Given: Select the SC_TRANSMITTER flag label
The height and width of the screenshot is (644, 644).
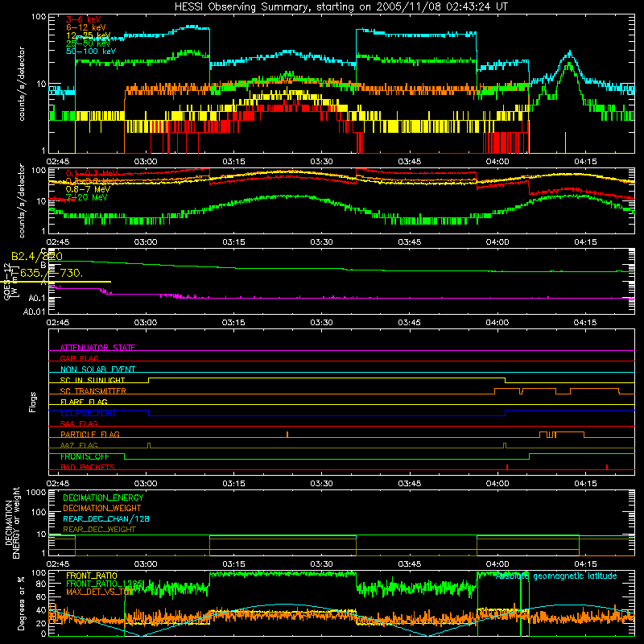Looking at the screenshot, I should pyautogui.click(x=93, y=391).
